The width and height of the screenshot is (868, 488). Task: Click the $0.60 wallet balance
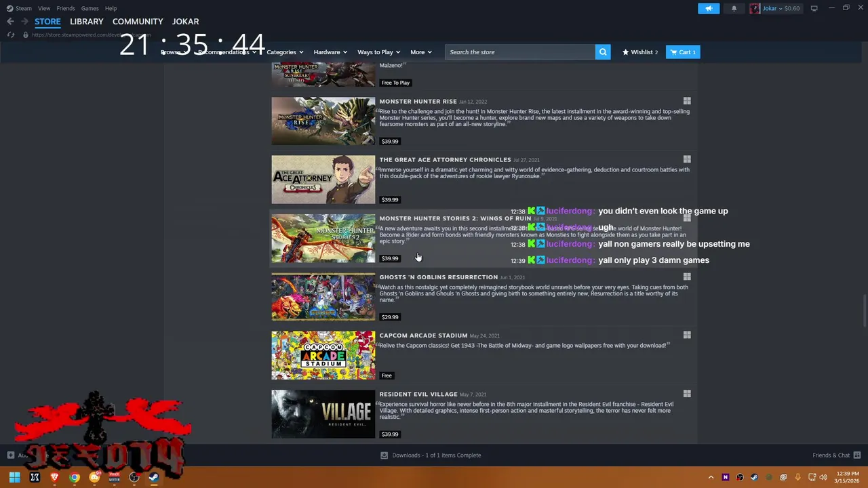pyautogui.click(x=791, y=8)
